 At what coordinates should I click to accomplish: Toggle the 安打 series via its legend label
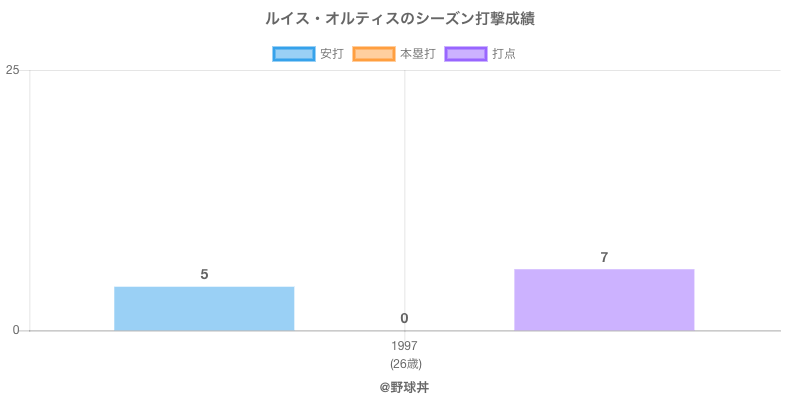tap(331, 54)
